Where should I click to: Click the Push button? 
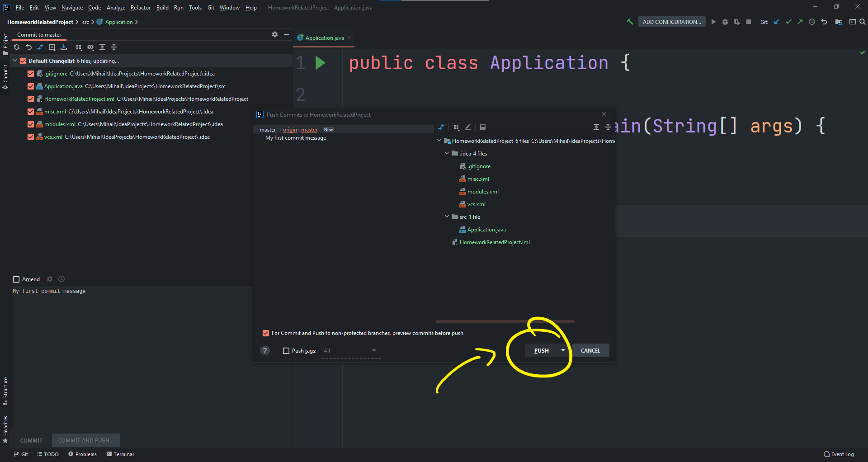pyautogui.click(x=542, y=350)
